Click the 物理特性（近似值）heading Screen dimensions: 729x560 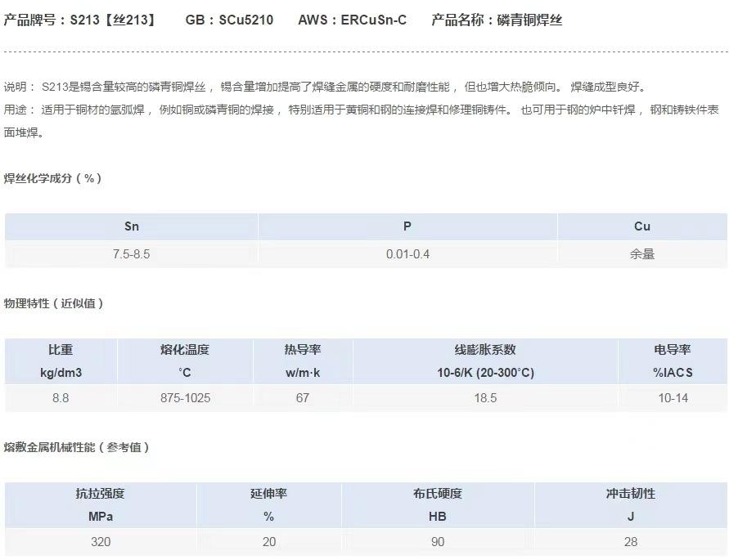(x=54, y=303)
